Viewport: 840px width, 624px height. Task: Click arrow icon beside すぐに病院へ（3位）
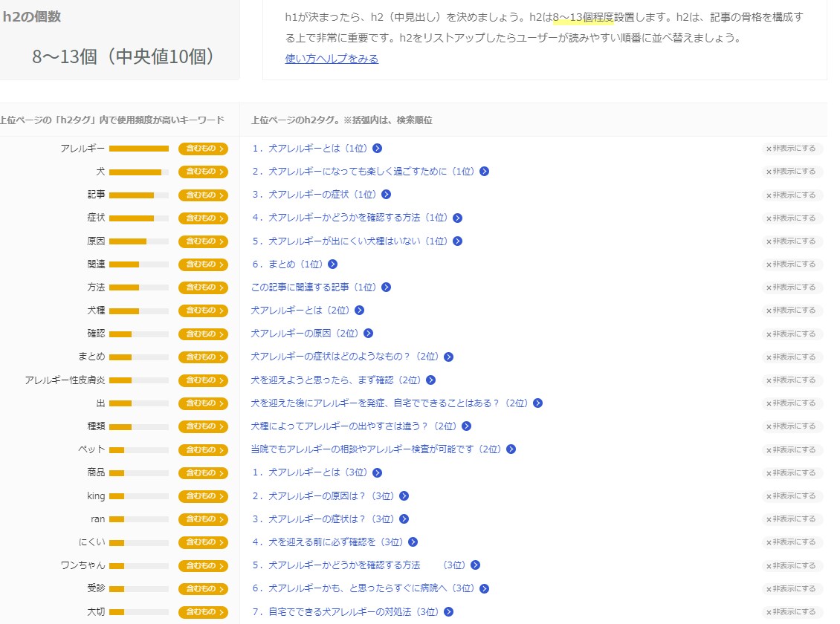pyautogui.click(x=484, y=588)
